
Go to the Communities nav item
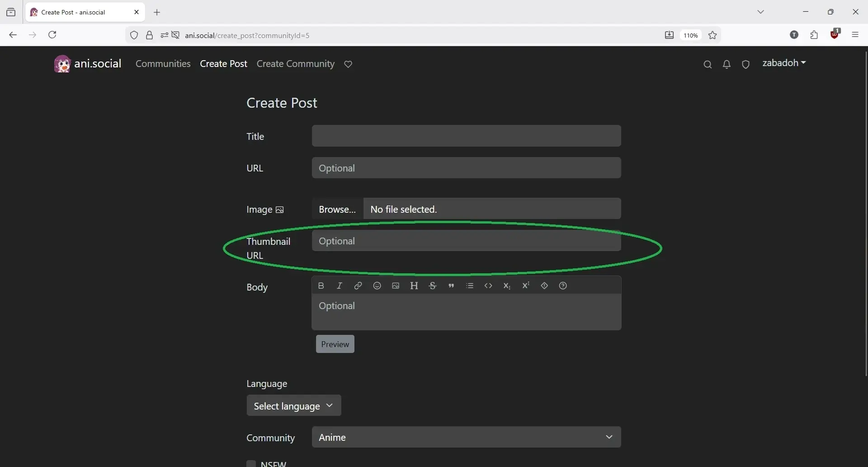point(163,64)
